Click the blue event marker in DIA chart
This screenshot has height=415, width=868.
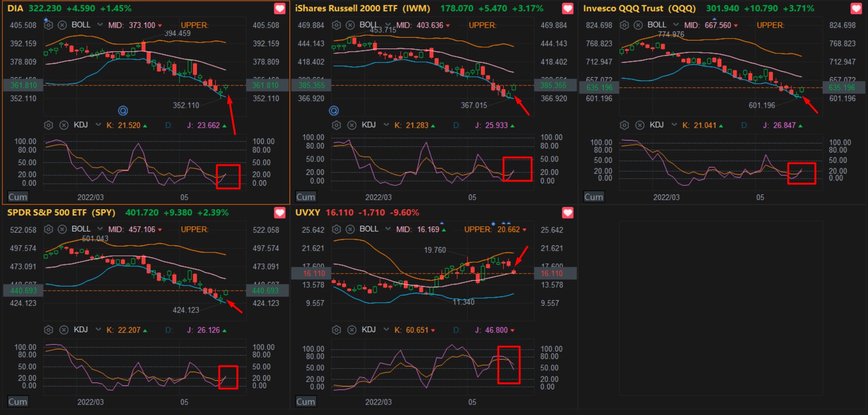(x=123, y=111)
